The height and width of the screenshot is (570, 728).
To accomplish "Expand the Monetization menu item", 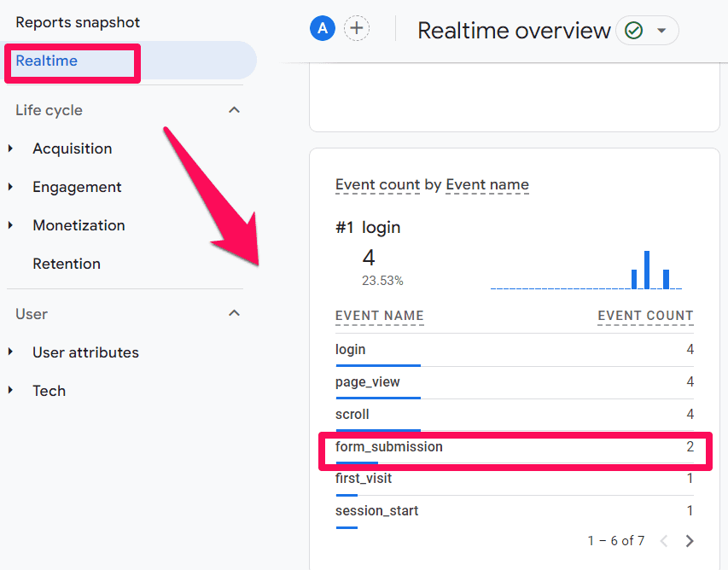I will [x=79, y=225].
